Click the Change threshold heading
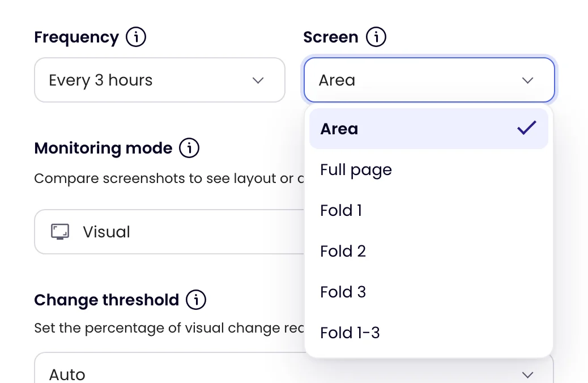The width and height of the screenshot is (588, 383). click(106, 300)
